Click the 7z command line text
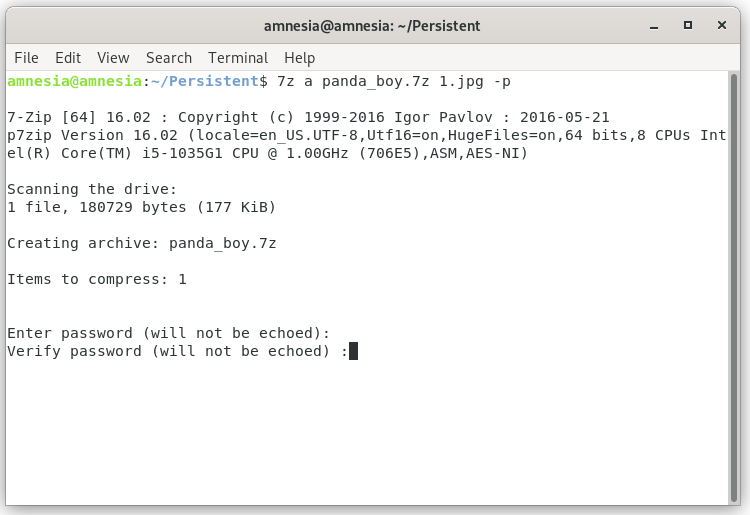Screen dimensions: 750x515 [394, 81]
